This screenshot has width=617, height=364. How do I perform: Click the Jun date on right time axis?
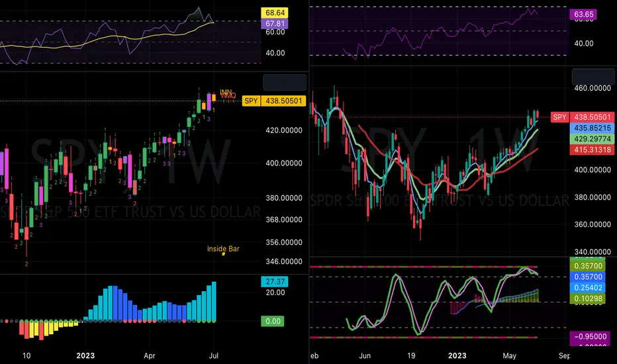click(365, 356)
